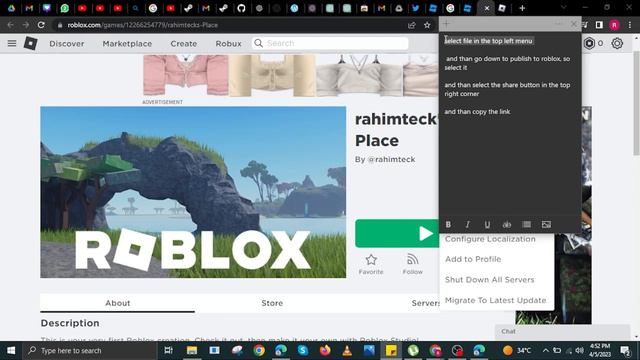Select Migrate To Latest Update menu entry
This screenshot has width=640, height=360.
(x=497, y=300)
